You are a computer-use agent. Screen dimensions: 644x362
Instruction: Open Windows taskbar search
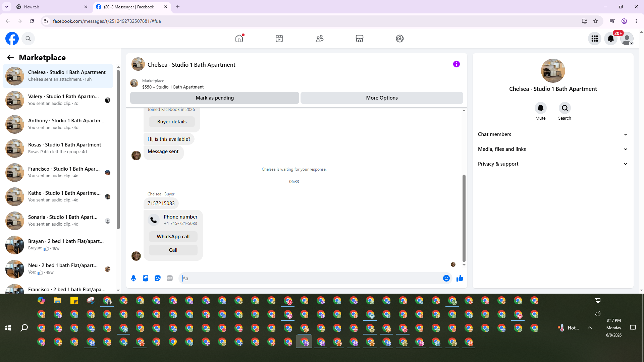point(24,328)
